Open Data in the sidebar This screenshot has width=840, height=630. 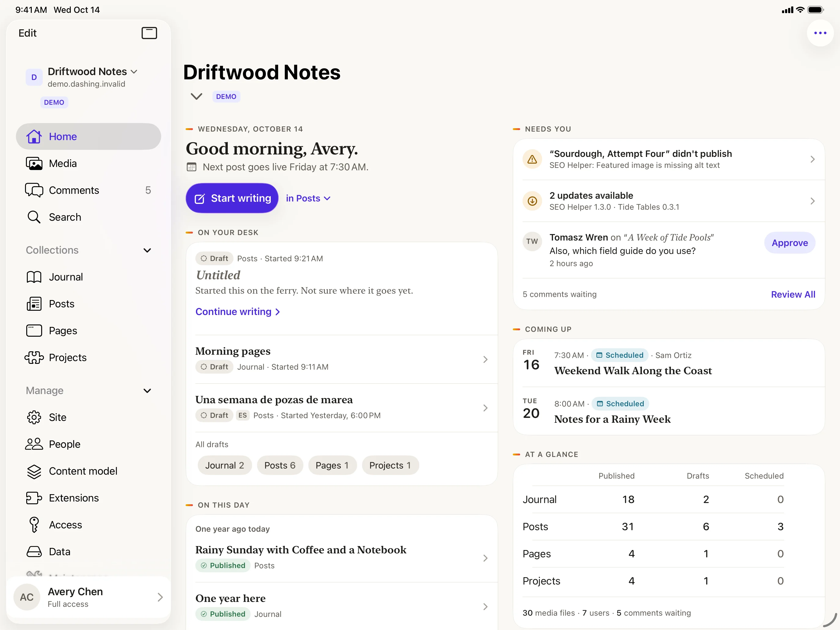point(89,552)
